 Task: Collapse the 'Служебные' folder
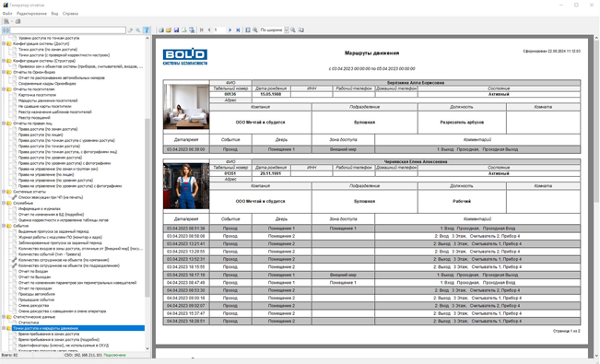pos(4,203)
